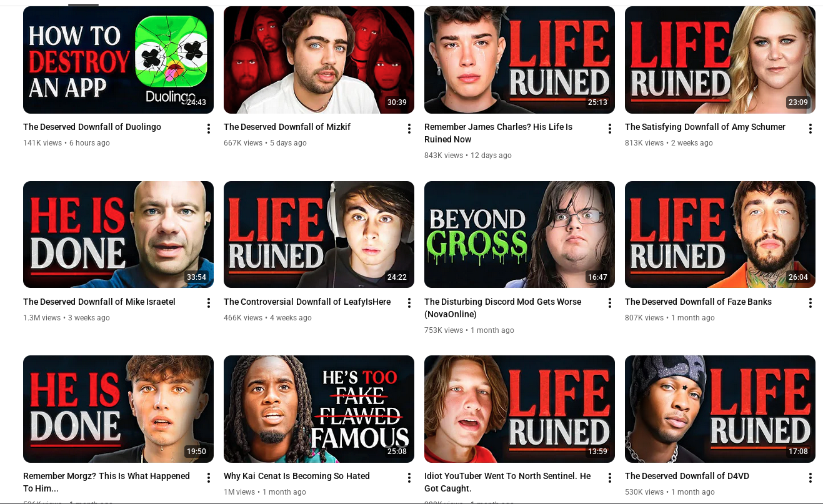The height and width of the screenshot is (504, 823).
Task: Open 'Why Kai Cenat Is Becoming So Hated'
Action: pyautogui.click(x=297, y=476)
